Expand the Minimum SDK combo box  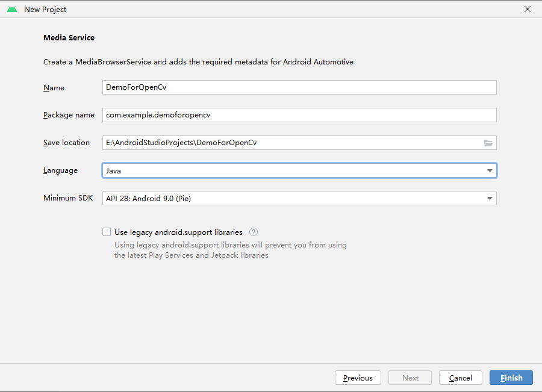click(x=299, y=198)
